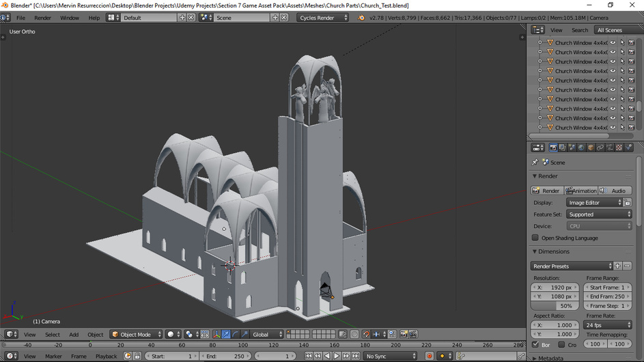Select the translate manipulator arrow icon
644x362 pixels.
tap(226, 335)
